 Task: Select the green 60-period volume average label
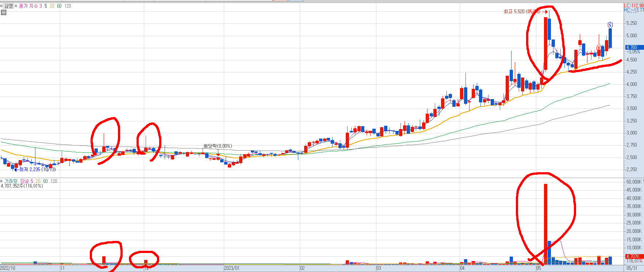point(45,181)
